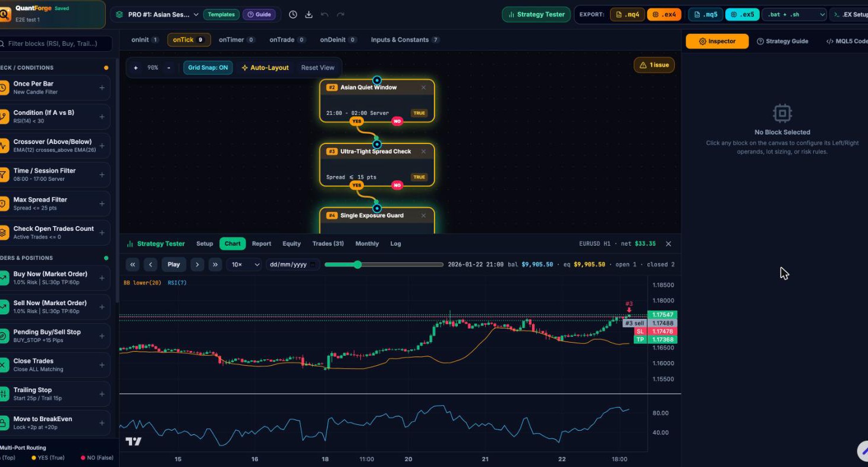Viewport: 868px width, 467px height.
Task: Add the Once Per Bar block via plus
Action: click(102, 88)
